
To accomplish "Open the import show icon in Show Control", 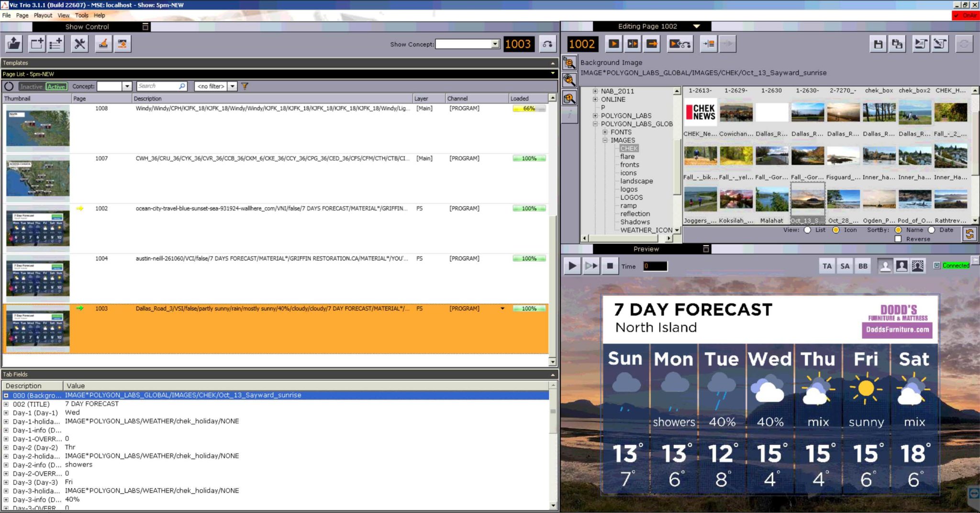I will tap(13, 44).
